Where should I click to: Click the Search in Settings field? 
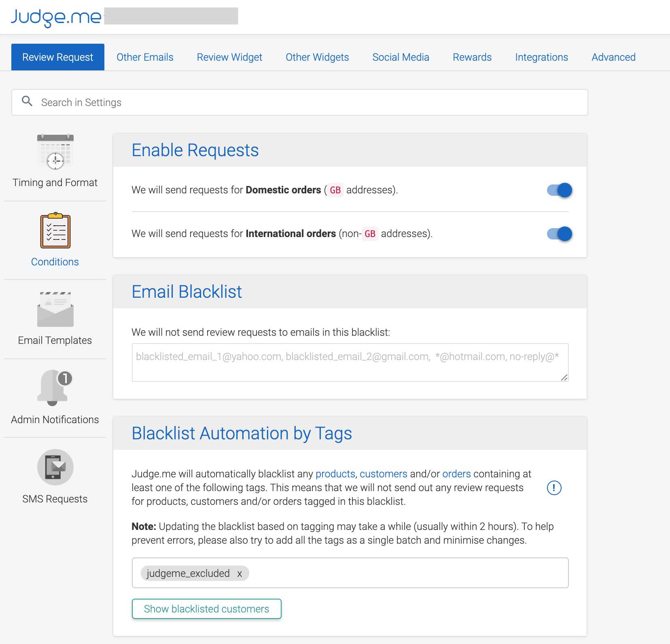[300, 102]
